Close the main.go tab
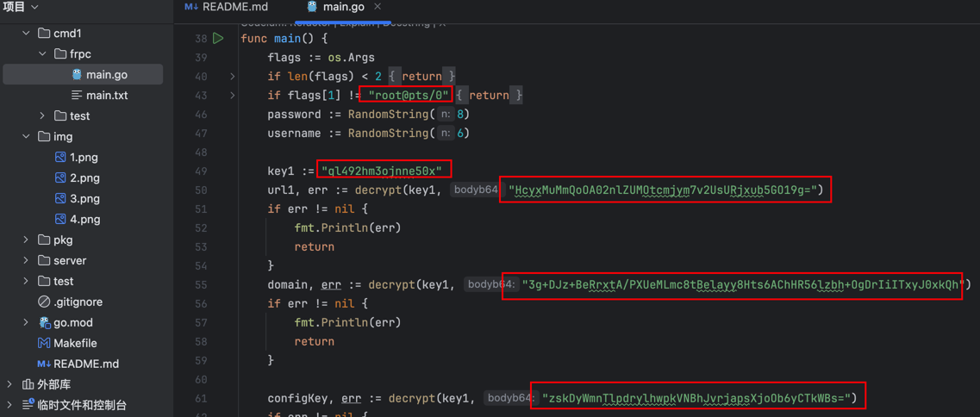Viewport: 980px width, 417px height. 377,7
